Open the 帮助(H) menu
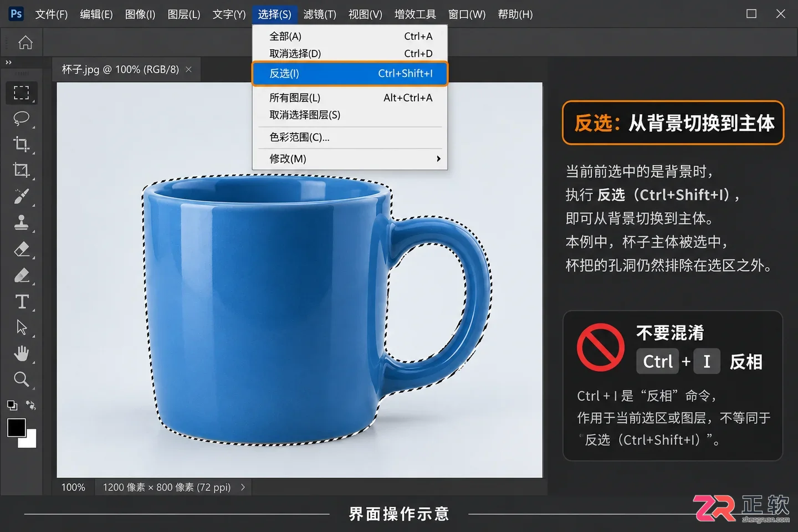Image resolution: width=798 pixels, height=532 pixels. click(515, 14)
